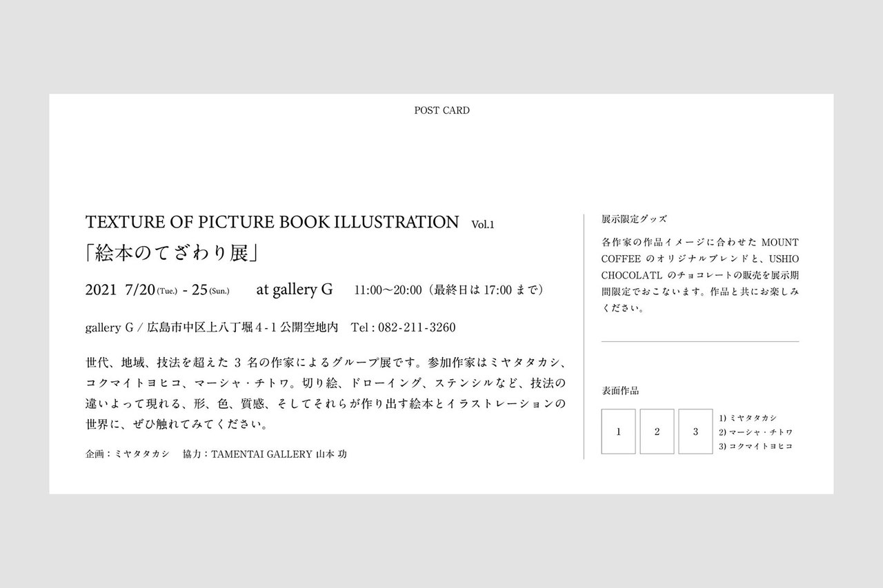Click the POST CARD header text
Screen dimensions: 883x588
click(441, 110)
